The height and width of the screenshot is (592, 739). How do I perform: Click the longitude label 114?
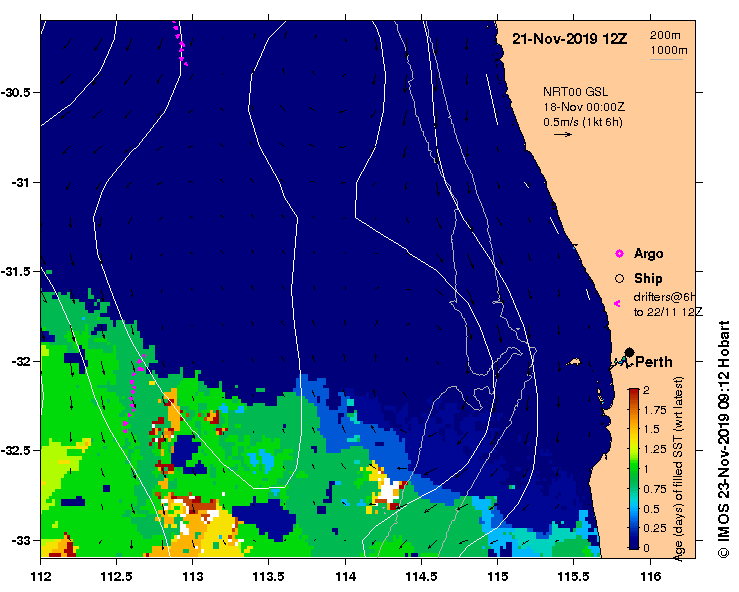click(345, 576)
